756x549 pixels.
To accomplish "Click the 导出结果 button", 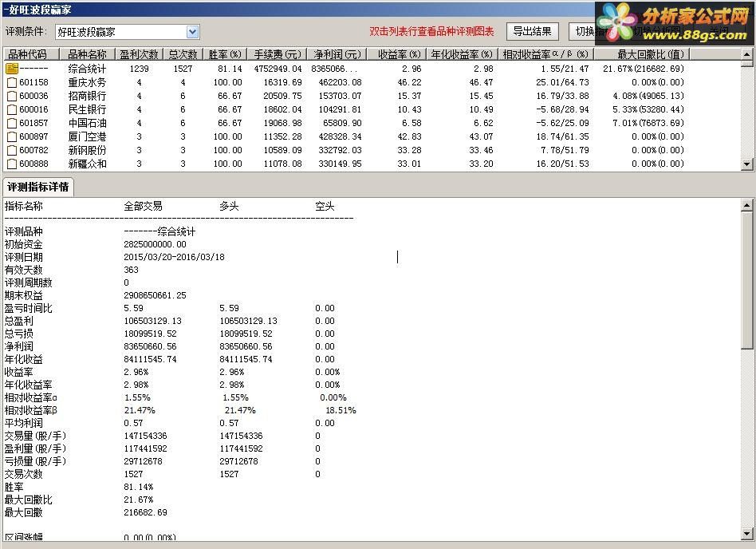I will coord(532,31).
